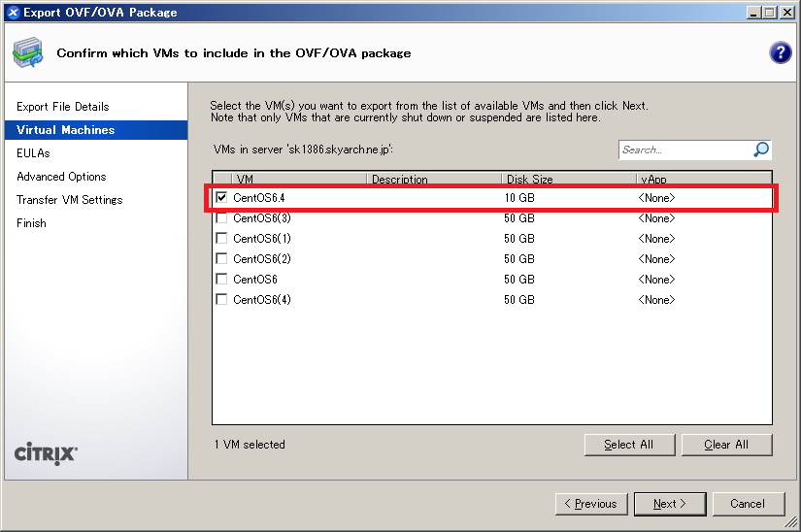Click the search magnifier icon

[760, 150]
